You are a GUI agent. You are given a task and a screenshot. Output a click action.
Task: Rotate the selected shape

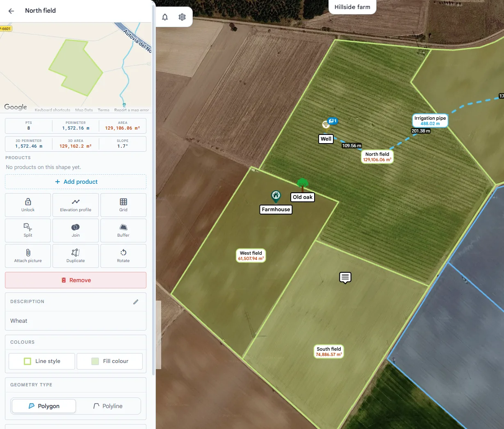coord(123,256)
